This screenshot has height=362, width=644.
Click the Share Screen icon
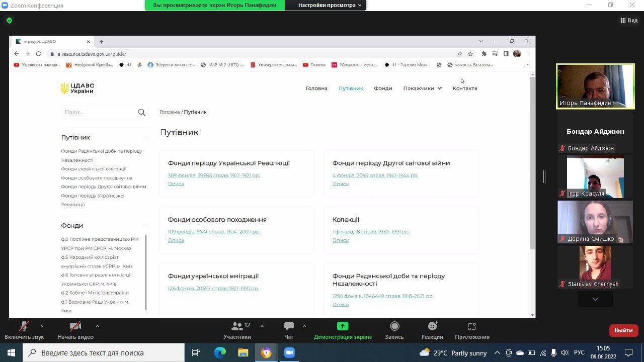[343, 326]
